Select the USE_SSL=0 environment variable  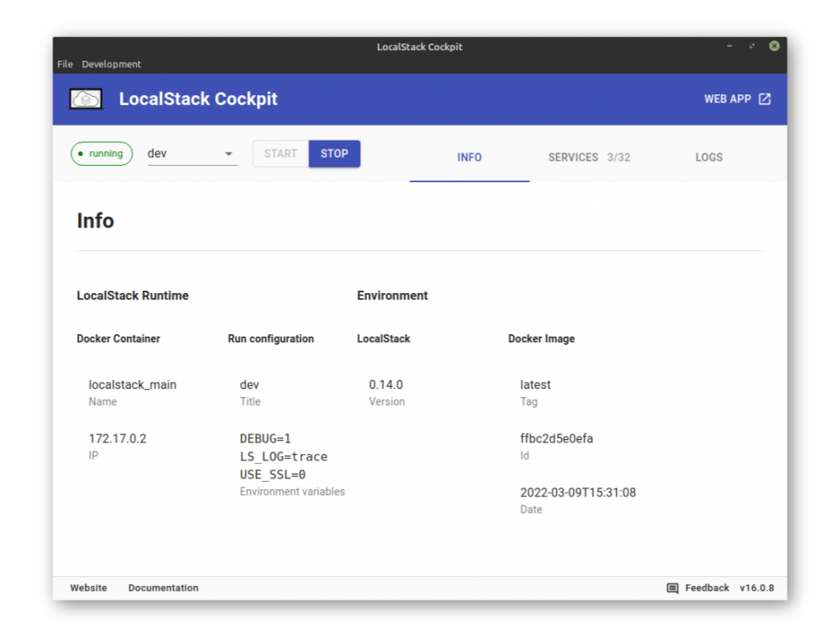coord(272,474)
